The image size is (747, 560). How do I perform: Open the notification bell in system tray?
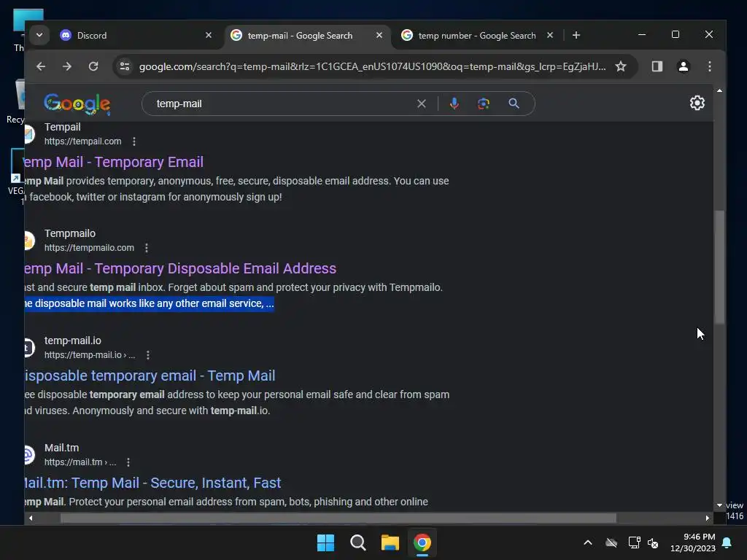pos(727,542)
